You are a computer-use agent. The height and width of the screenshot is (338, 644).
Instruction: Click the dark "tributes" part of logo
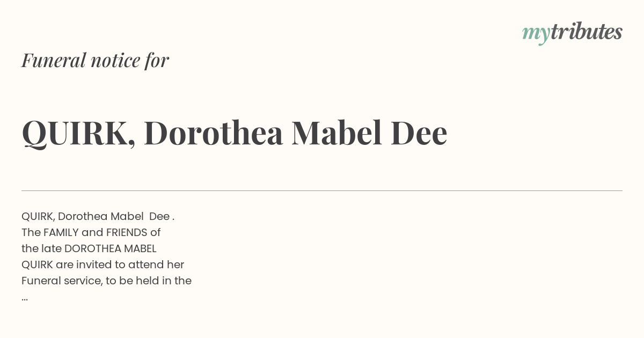coord(587,31)
